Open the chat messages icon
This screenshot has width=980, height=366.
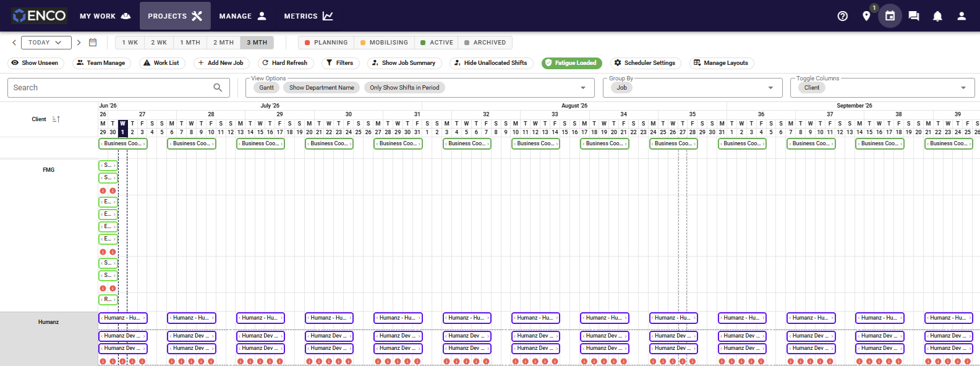coord(914,16)
